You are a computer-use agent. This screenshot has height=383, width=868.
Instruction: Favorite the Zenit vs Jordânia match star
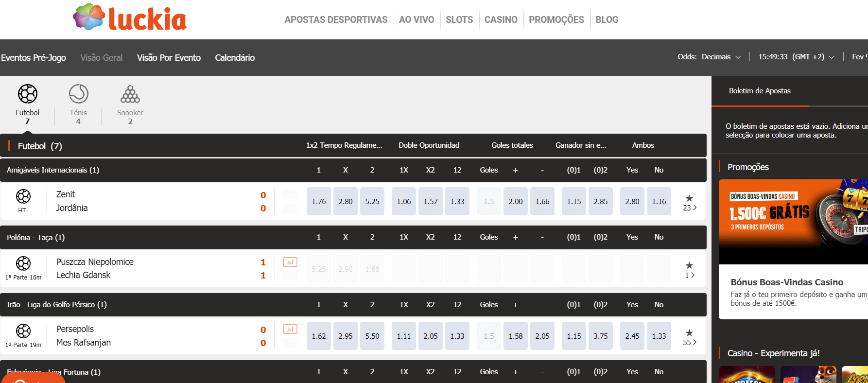click(689, 198)
